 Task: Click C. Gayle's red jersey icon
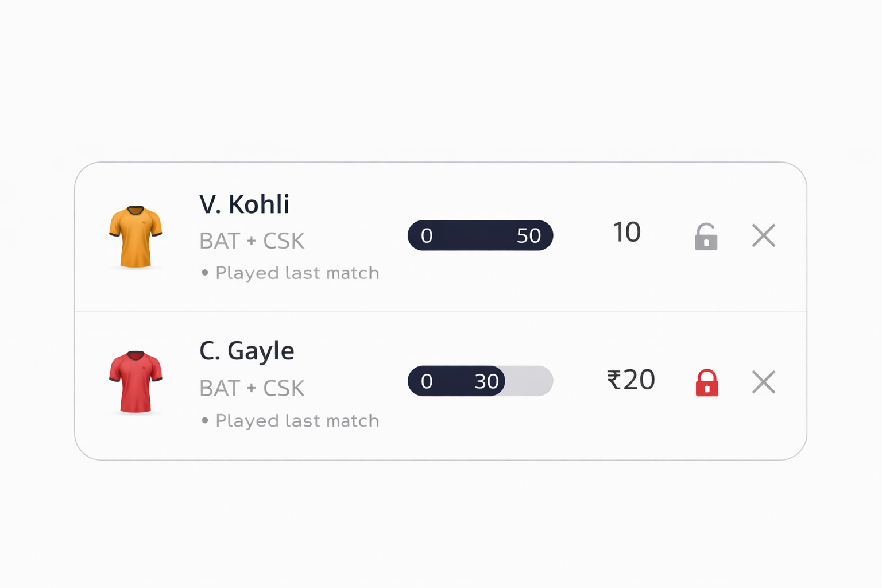[x=136, y=382]
